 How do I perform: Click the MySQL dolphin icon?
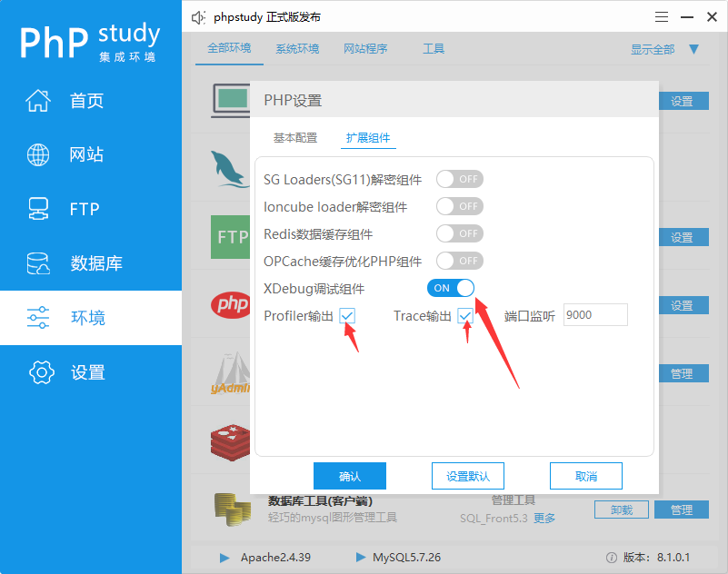point(230,169)
